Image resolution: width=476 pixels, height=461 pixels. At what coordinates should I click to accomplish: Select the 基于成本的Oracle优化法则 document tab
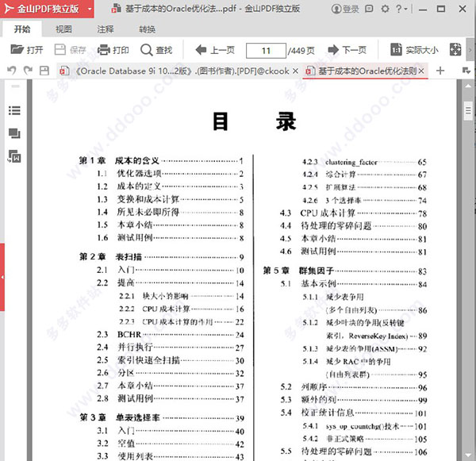point(365,71)
